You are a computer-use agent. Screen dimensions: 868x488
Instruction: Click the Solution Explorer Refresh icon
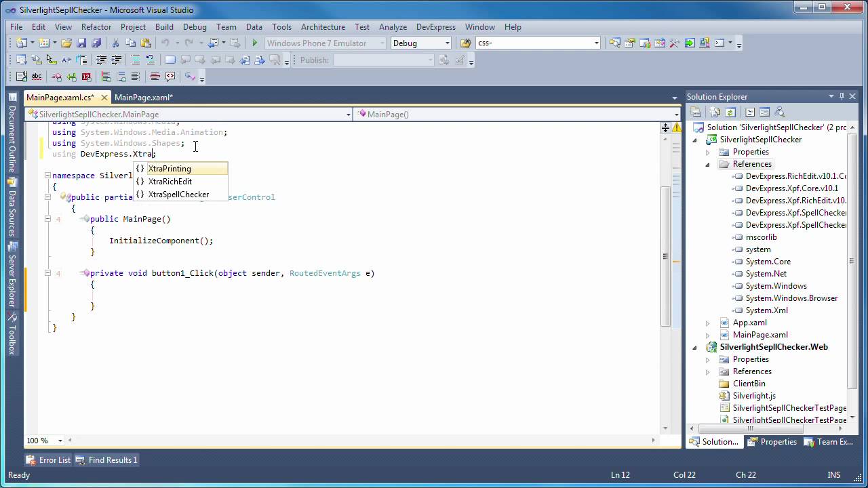point(730,112)
